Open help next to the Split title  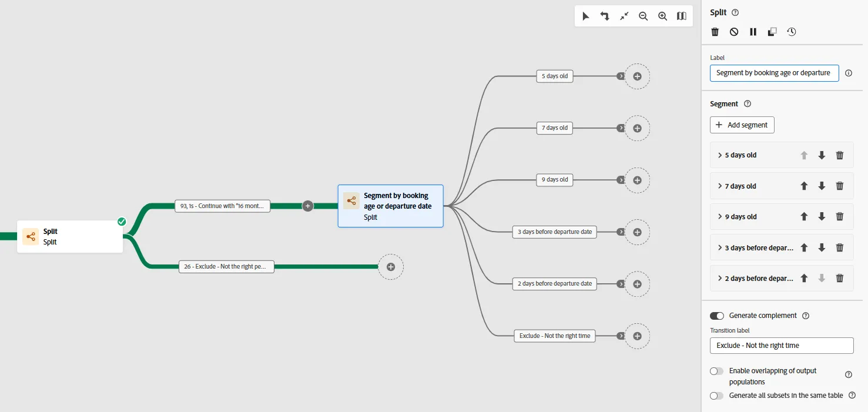point(735,12)
